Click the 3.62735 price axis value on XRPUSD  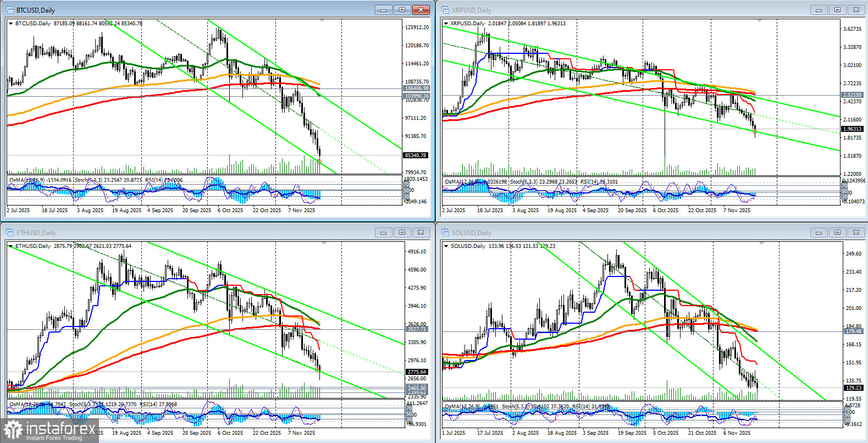[x=852, y=29]
